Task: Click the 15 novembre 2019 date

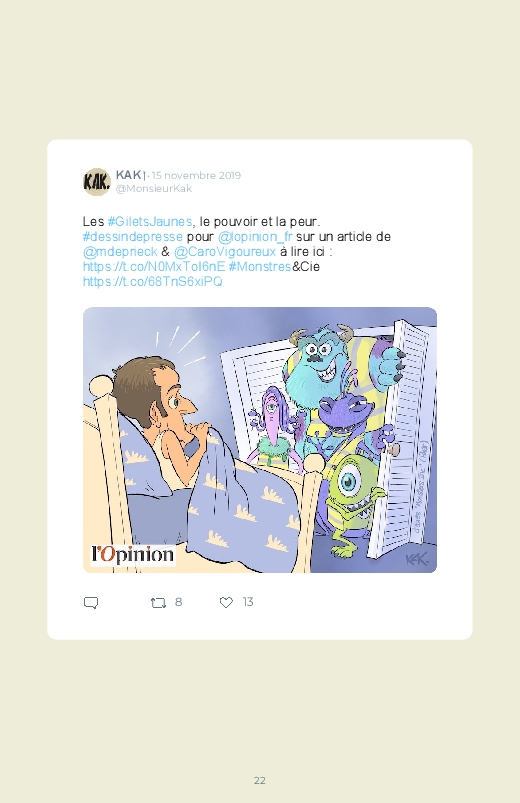Action: click(x=196, y=175)
